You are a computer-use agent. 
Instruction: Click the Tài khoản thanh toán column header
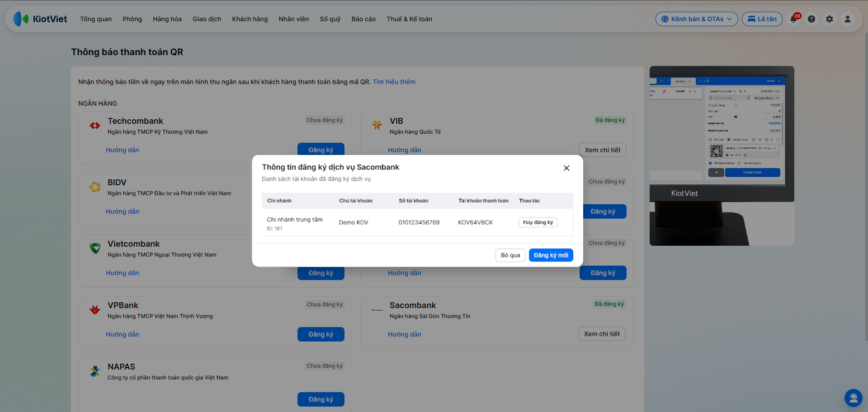483,201
